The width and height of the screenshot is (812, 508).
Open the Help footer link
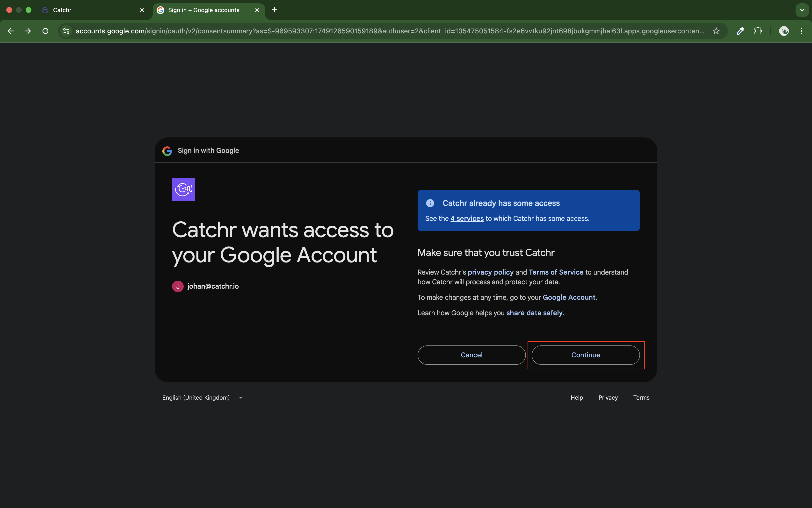point(577,397)
